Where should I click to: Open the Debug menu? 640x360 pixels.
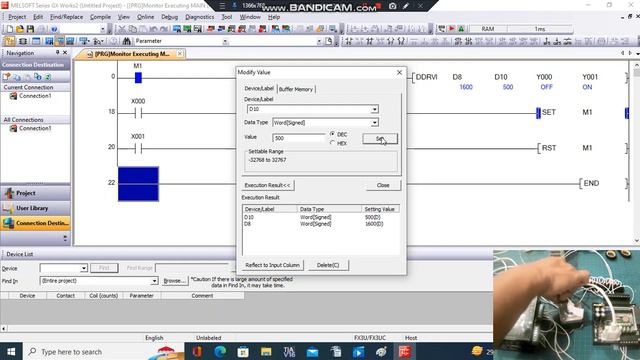[169, 17]
